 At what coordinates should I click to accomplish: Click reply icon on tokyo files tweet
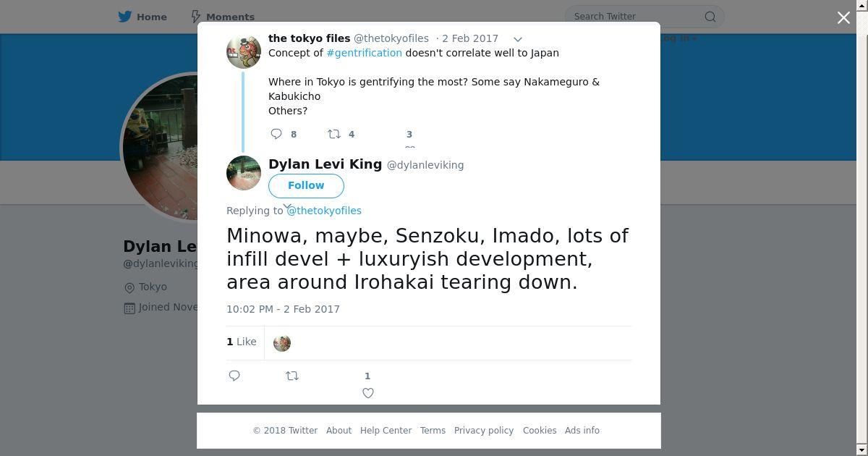pyautogui.click(x=276, y=134)
